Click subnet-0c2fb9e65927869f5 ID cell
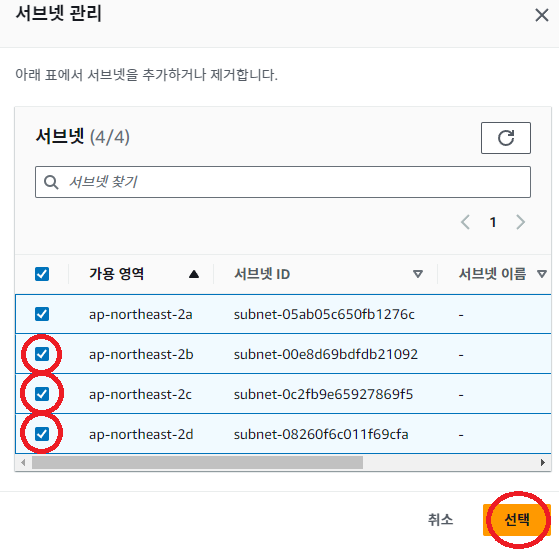 (x=323, y=394)
